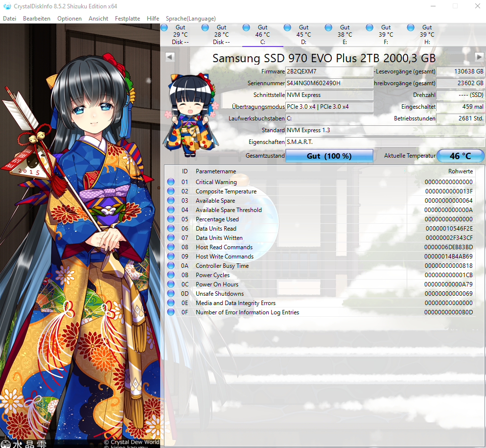Select the disk tab showing 28 °C

pyautogui.click(x=222, y=35)
